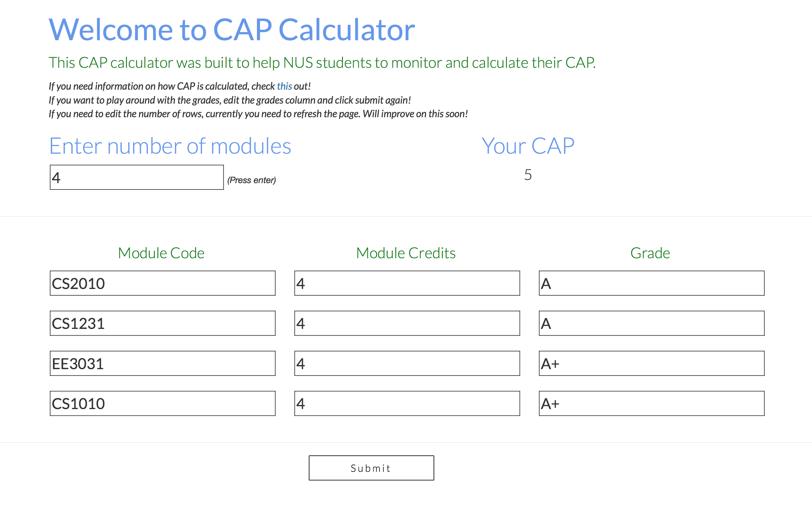This screenshot has width=812, height=507.
Task: Select the credits field for CS1231
Action: coord(407,323)
